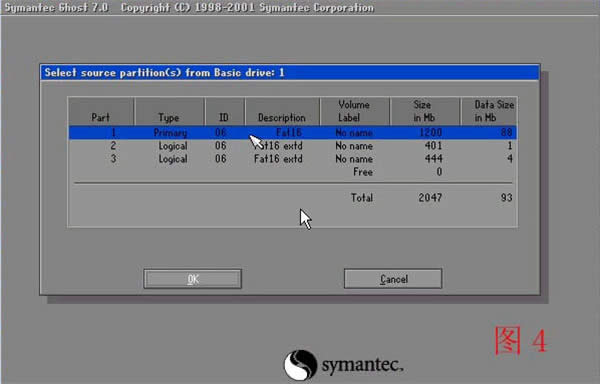Click the Part column header

point(101,111)
